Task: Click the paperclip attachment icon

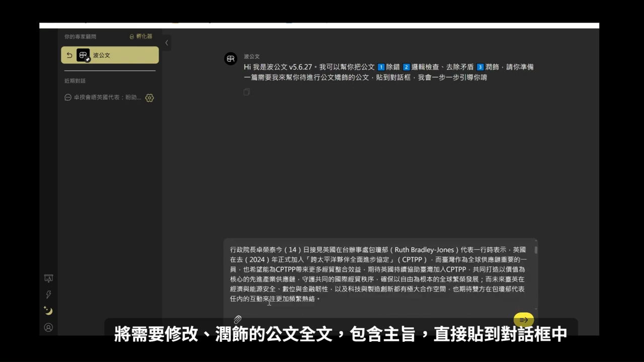Action: point(237,319)
